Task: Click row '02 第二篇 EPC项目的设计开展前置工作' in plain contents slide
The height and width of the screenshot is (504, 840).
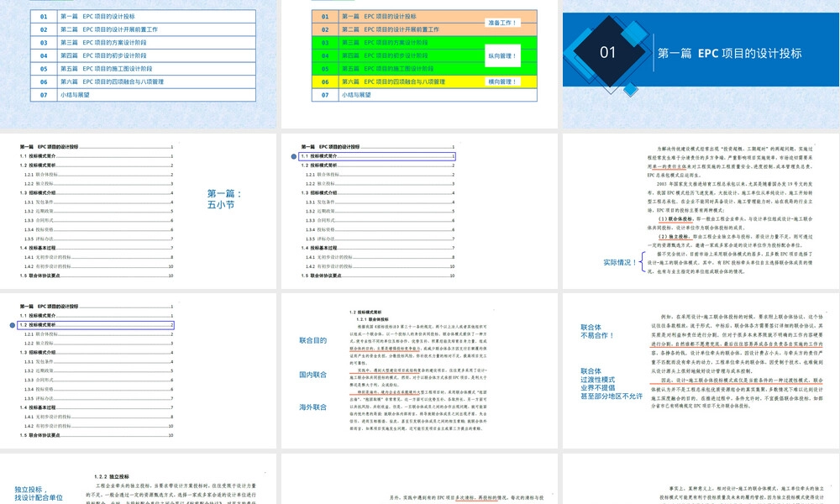Action: [x=143, y=29]
